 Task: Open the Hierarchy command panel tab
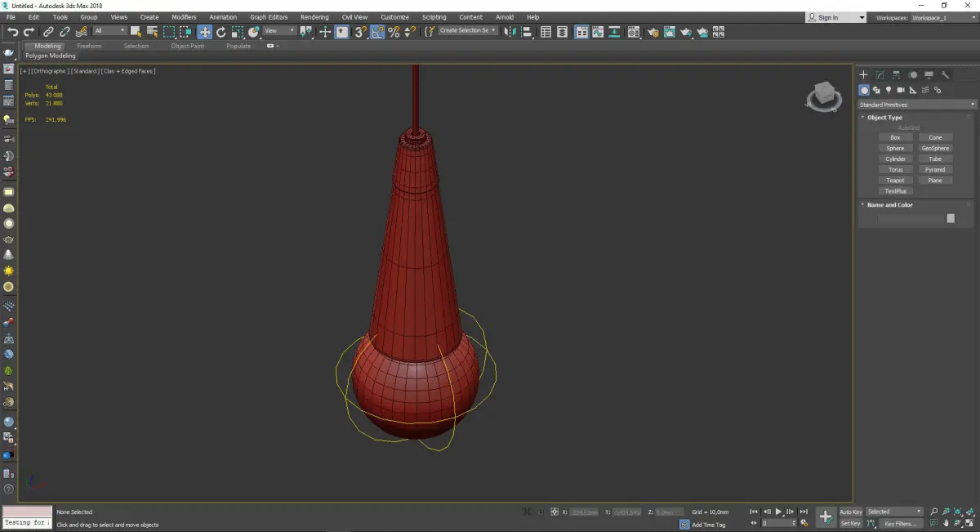[x=896, y=75]
